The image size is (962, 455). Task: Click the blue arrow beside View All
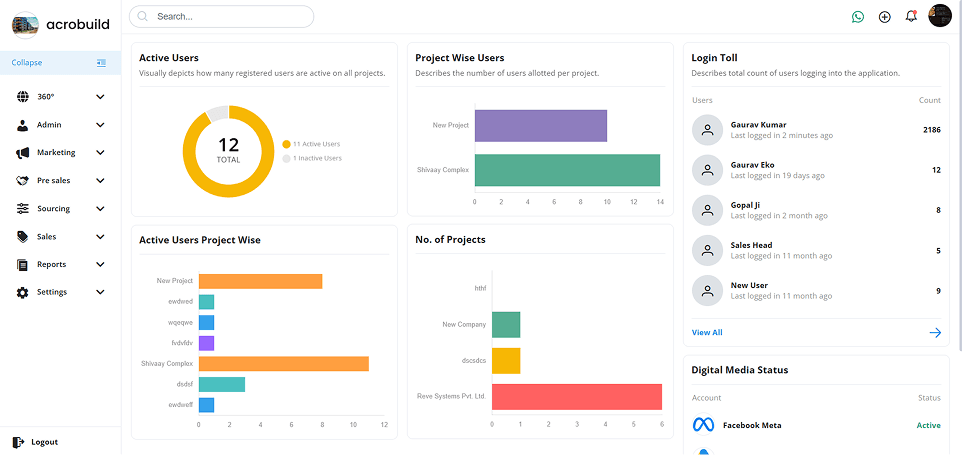tap(935, 332)
